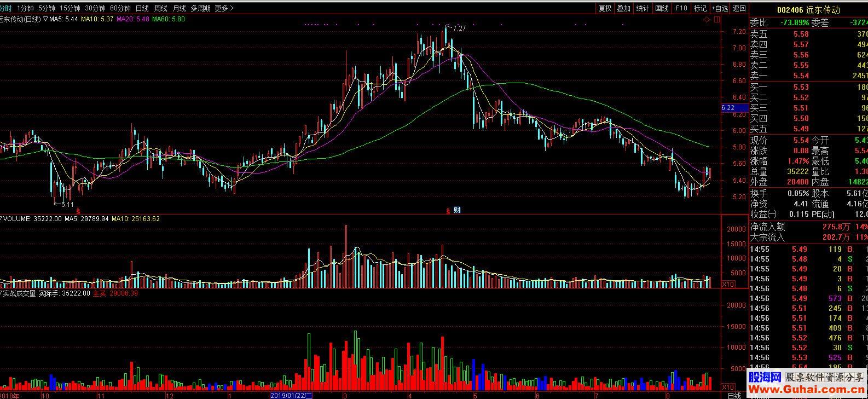The image size is (868, 399).
Task: Click the 现价 5.54 current price
Action: tap(801, 141)
